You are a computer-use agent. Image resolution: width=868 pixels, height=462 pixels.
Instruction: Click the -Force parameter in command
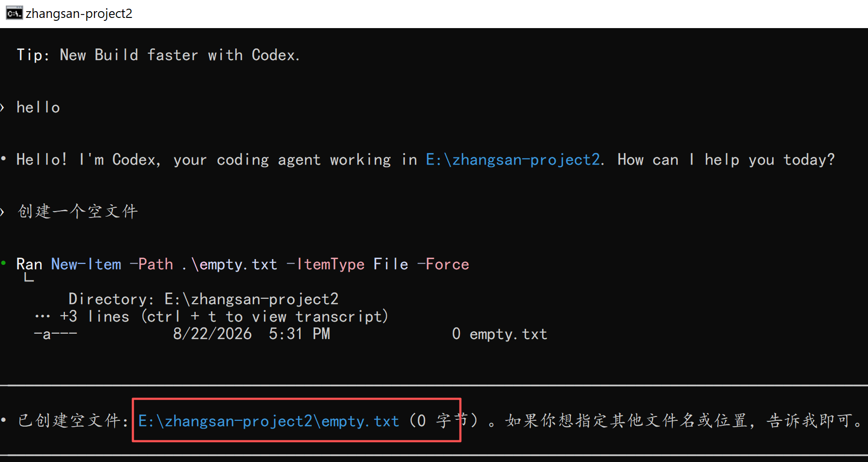pyautogui.click(x=443, y=264)
